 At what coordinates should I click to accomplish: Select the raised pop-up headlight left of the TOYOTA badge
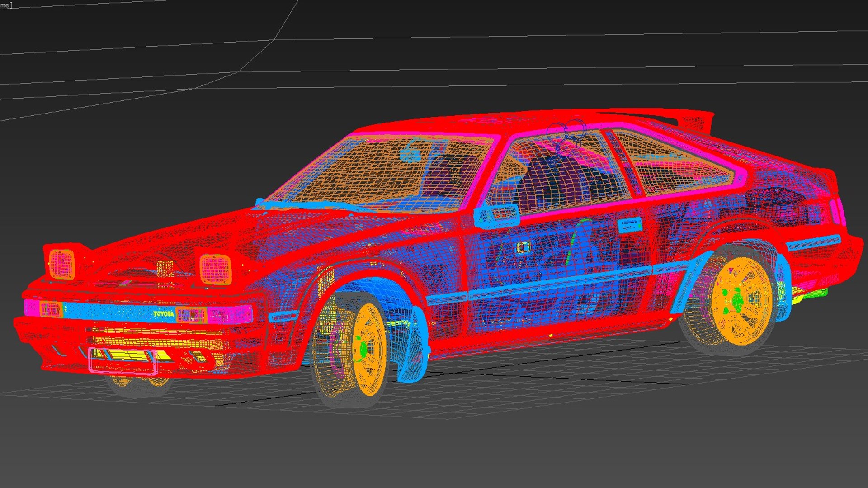click(61, 264)
